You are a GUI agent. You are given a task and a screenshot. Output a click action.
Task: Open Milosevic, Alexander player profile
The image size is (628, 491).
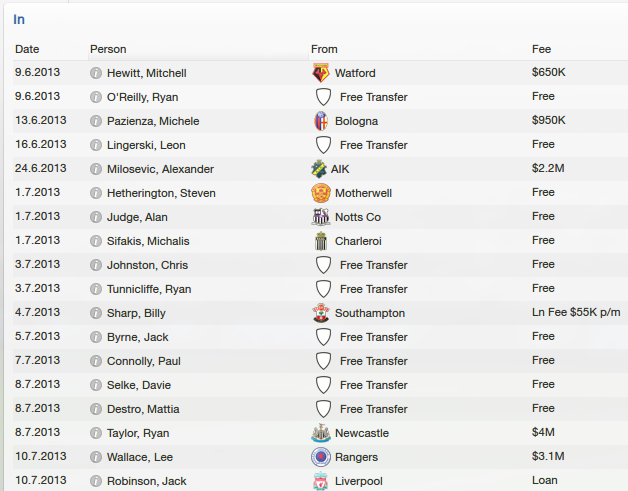pyautogui.click(x=160, y=169)
